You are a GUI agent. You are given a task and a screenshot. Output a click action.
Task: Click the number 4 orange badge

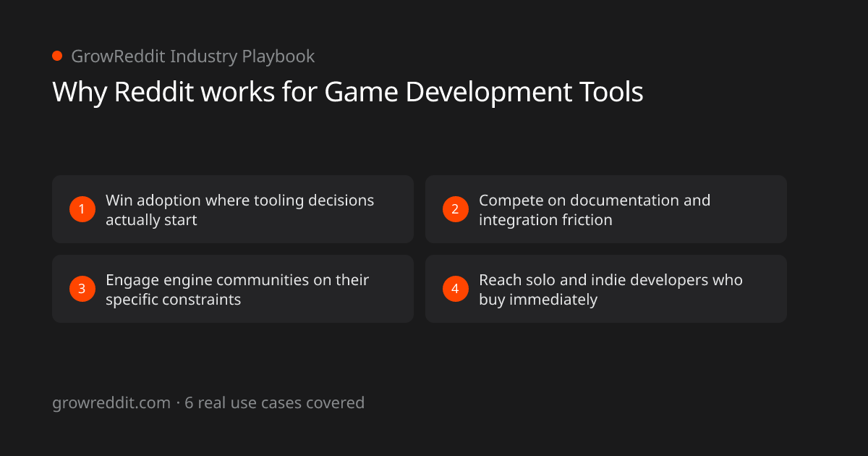point(455,290)
